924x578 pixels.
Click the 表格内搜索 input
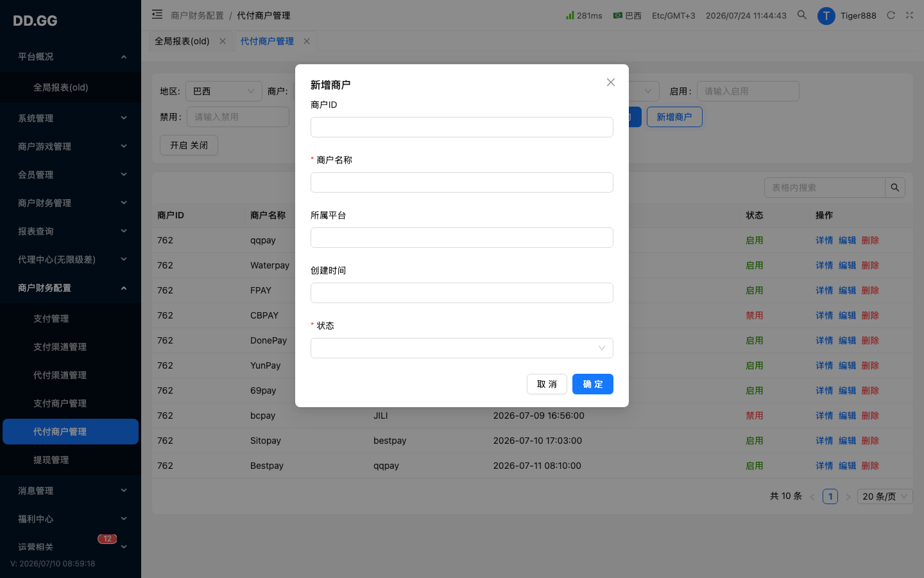[825, 188]
